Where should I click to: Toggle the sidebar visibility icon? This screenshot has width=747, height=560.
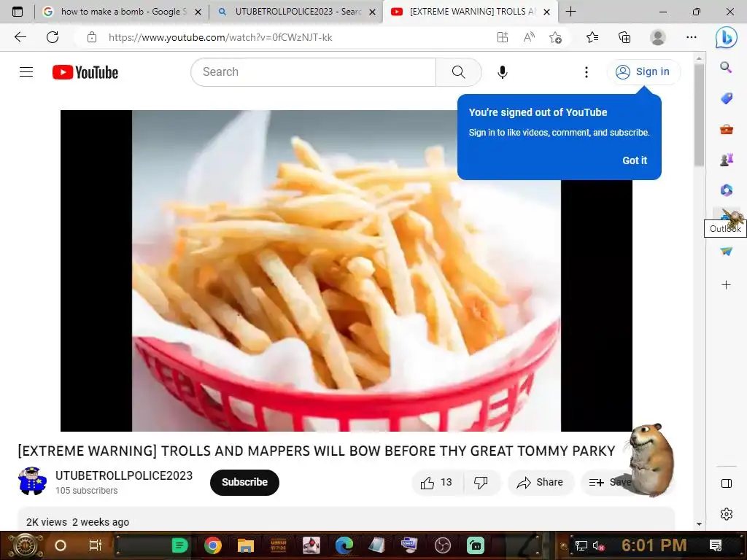[x=727, y=483]
